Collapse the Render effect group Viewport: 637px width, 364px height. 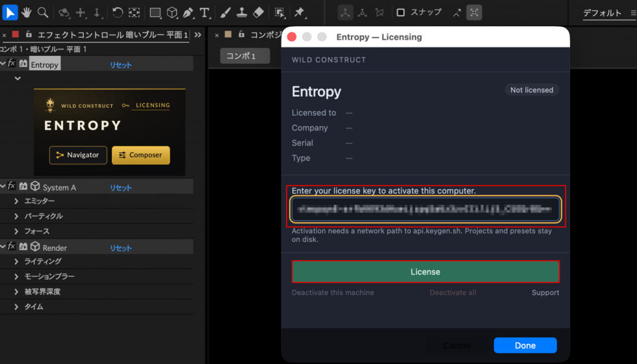click(3, 246)
